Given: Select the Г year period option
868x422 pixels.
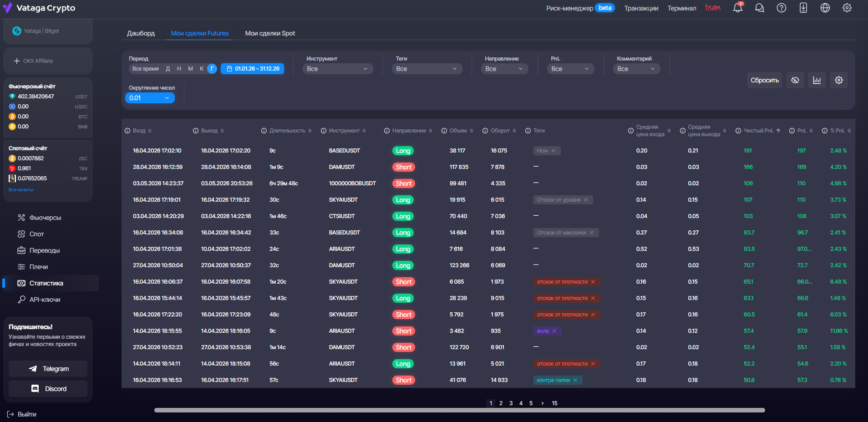Looking at the screenshot, I should pyautogui.click(x=212, y=69).
